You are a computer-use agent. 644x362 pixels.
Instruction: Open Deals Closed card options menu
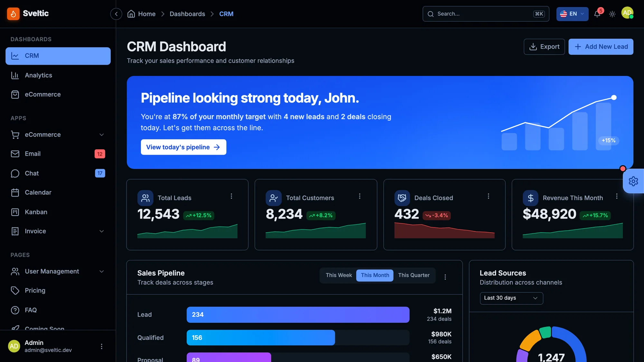tap(488, 196)
